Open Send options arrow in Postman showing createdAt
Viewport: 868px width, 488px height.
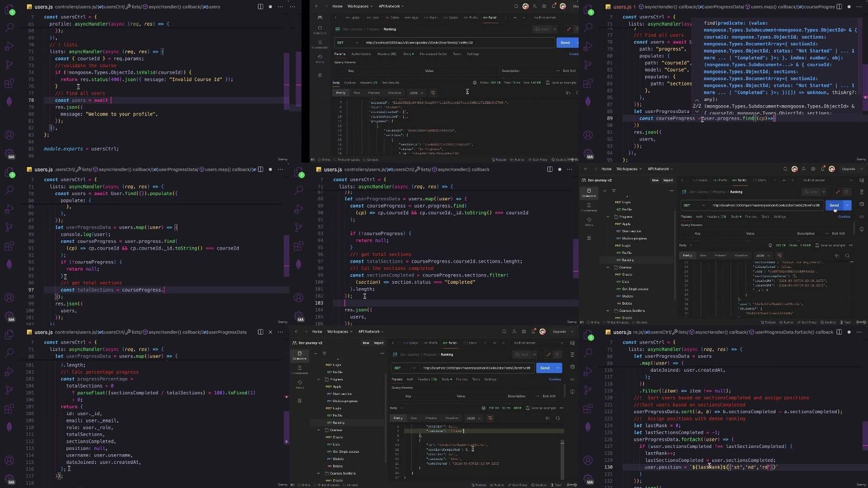(x=847, y=205)
